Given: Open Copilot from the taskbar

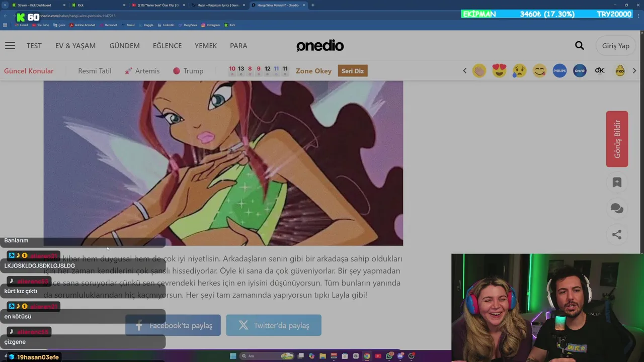Looking at the screenshot, I should click(311, 356).
